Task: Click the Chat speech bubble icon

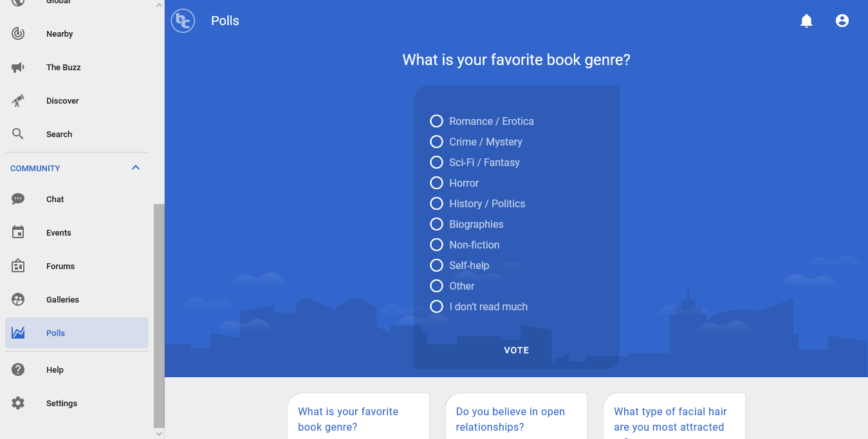Action: click(18, 199)
